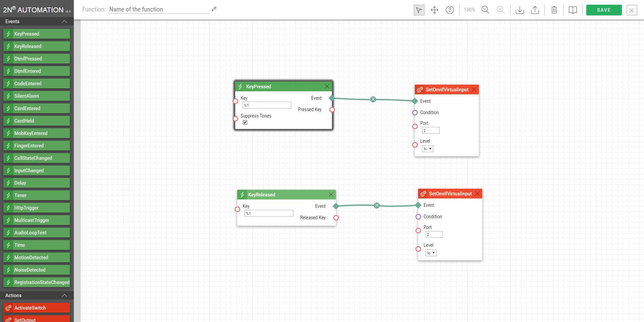The width and height of the screenshot is (644, 322).
Task: Open the manual book icon
Action: tap(573, 10)
